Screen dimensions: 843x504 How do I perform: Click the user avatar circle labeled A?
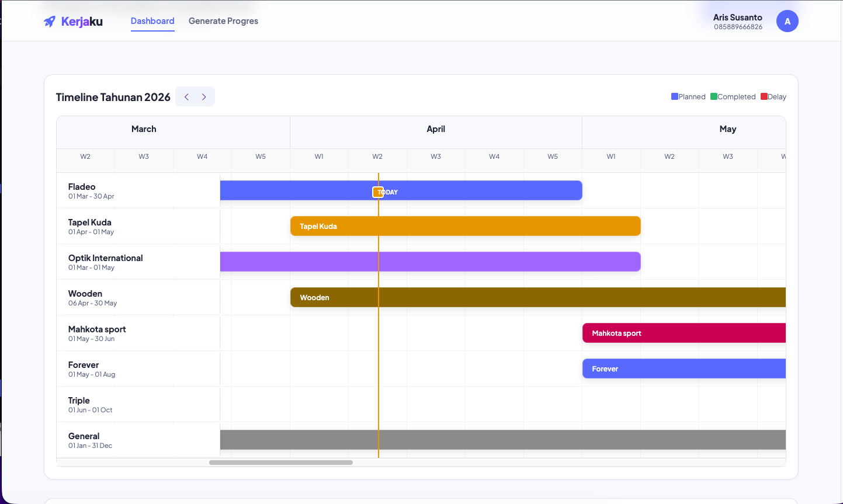tap(787, 22)
